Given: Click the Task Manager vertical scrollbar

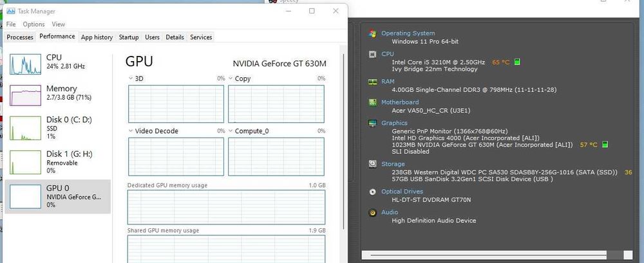Looking at the screenshot, I should (x=343, y=141).
